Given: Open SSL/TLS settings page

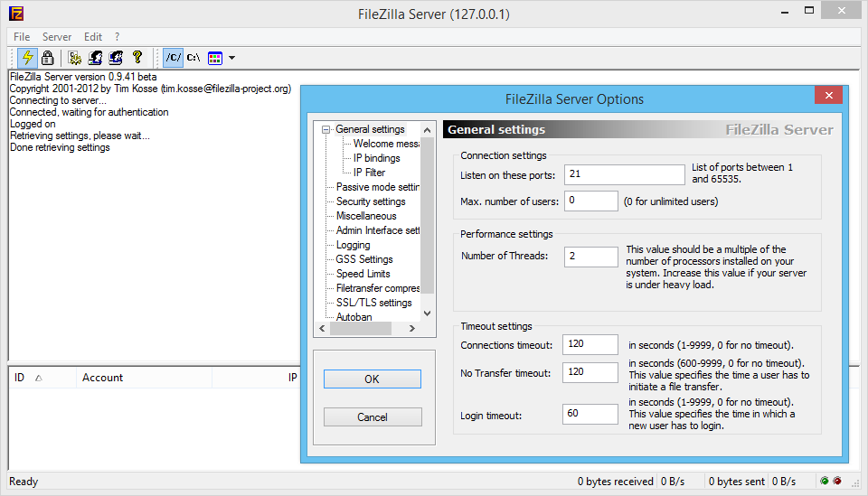Looking at the screenshot, I should click(x=373, y=303).
